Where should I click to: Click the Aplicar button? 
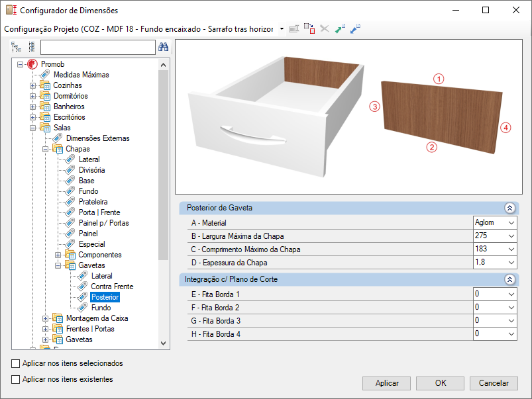click(x=386, y=383)
